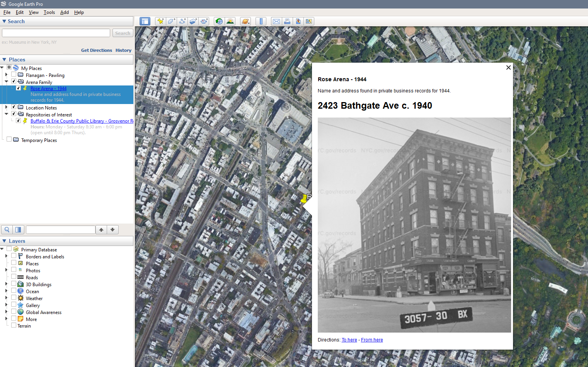This screenshot has height=367, width=588.
Task: Uncheck the Arena Family folder checkbox
Action: click(14, 82)
